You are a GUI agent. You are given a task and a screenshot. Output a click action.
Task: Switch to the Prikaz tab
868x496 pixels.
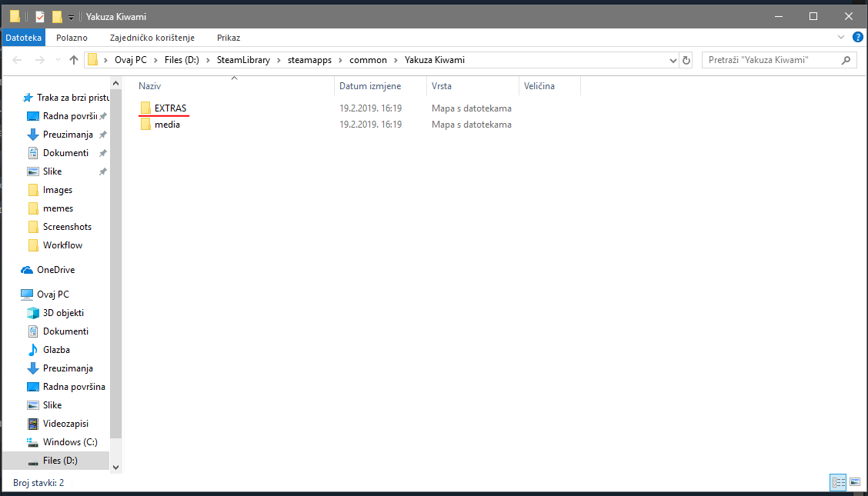(x=229, y=38)
